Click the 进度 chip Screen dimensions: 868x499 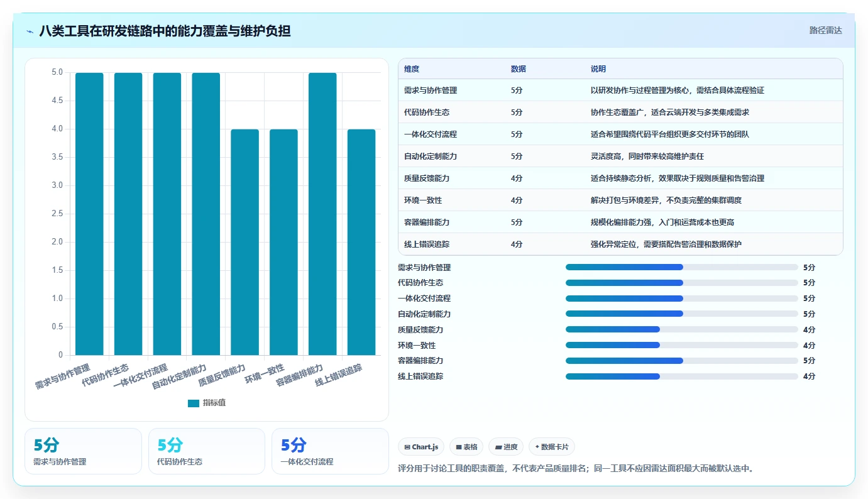click(x=506, y=447)
